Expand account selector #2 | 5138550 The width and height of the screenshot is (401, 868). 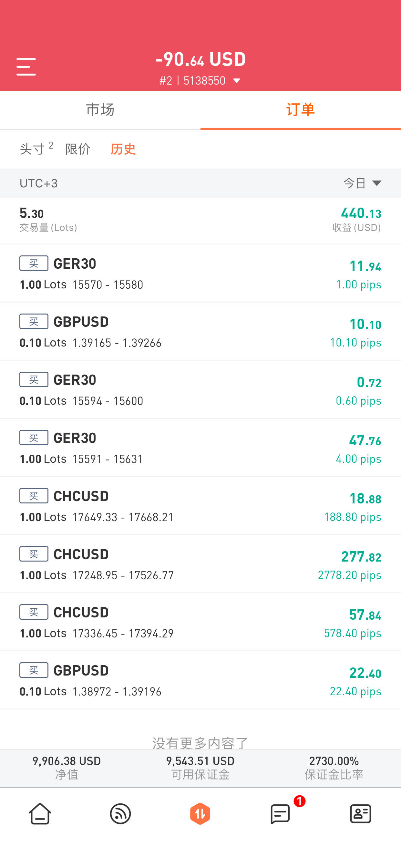point(200,81)
